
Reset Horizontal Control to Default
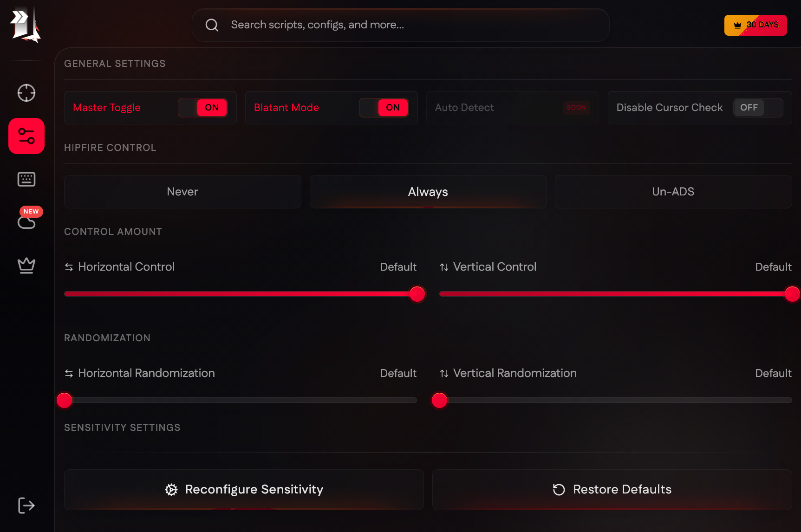point(398,267)
